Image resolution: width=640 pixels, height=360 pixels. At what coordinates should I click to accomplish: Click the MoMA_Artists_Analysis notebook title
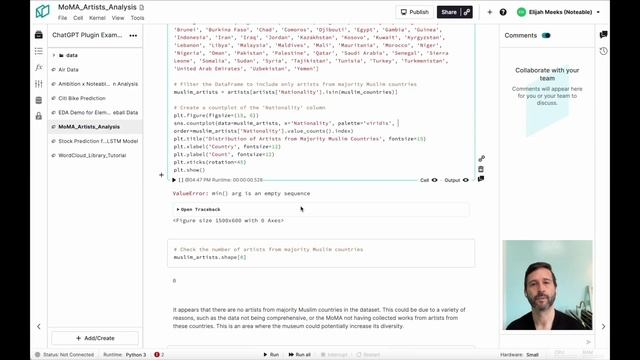coord(97,7)
